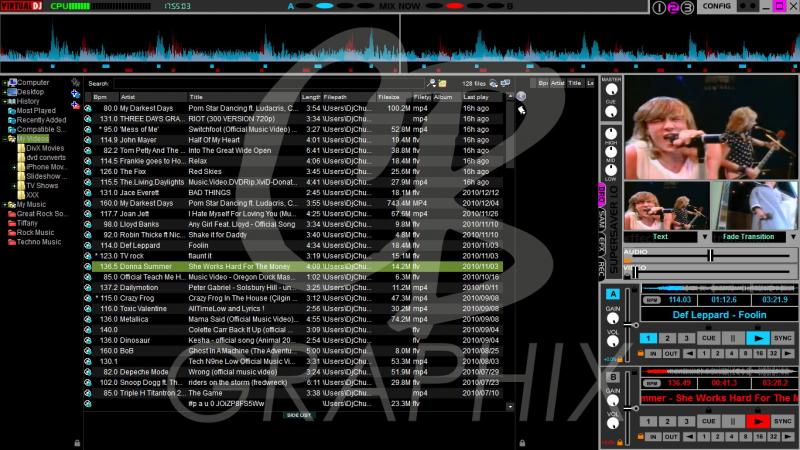The height and width of the screenshot is (450, 800).
Task: Open the CONFIG settings
Action: [716, 6]
